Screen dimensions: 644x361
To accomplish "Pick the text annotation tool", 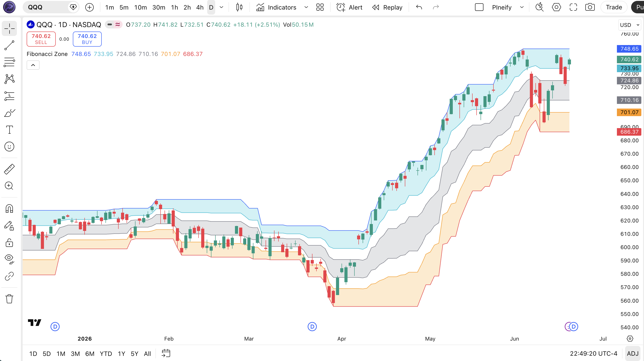I will [9, 130].
